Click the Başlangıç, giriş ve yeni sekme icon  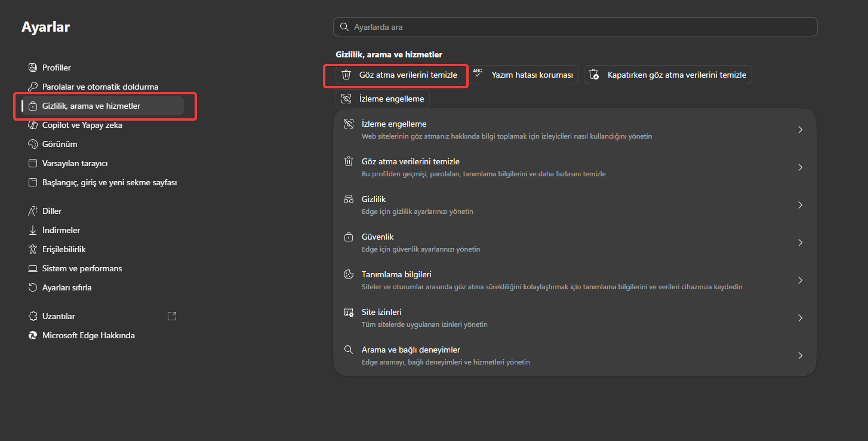pos(33,182)
